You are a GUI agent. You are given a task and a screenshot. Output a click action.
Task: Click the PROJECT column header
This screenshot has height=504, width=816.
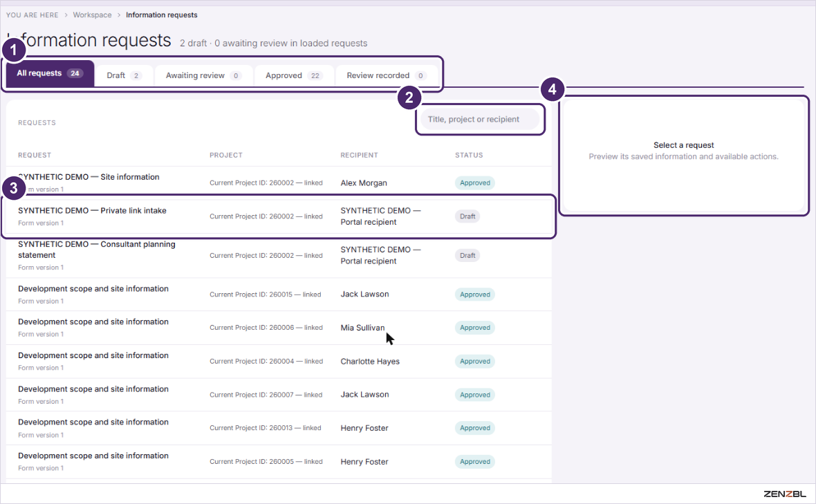tap(226, 155)
